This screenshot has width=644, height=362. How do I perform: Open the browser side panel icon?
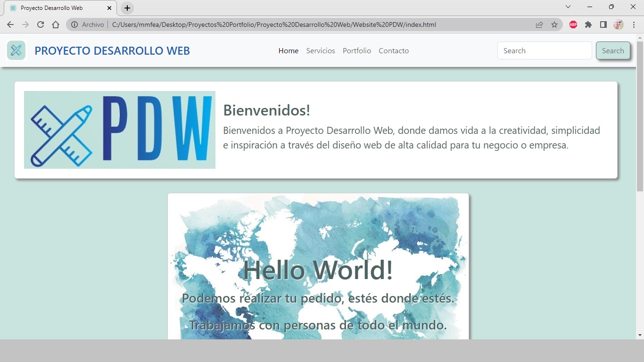pos(603,25)
